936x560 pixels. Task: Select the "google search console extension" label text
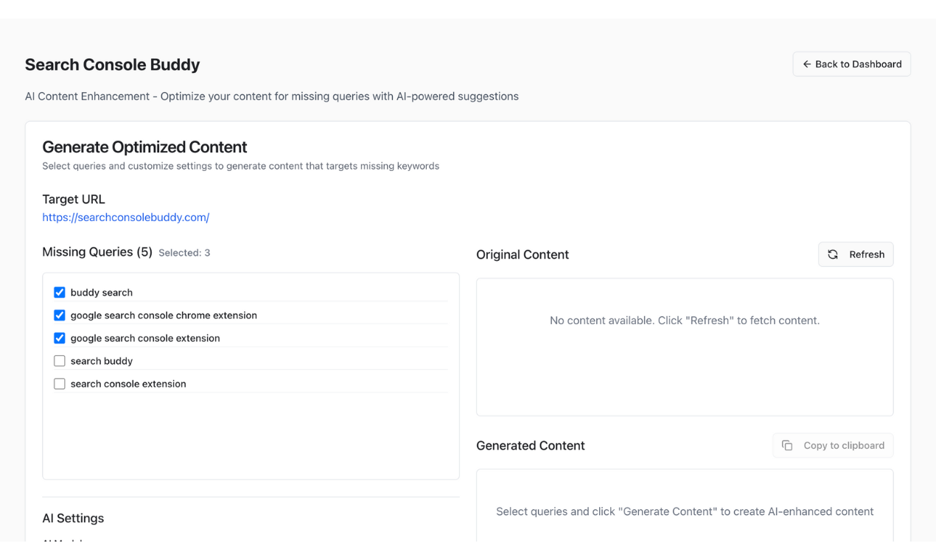click(145, 338)
